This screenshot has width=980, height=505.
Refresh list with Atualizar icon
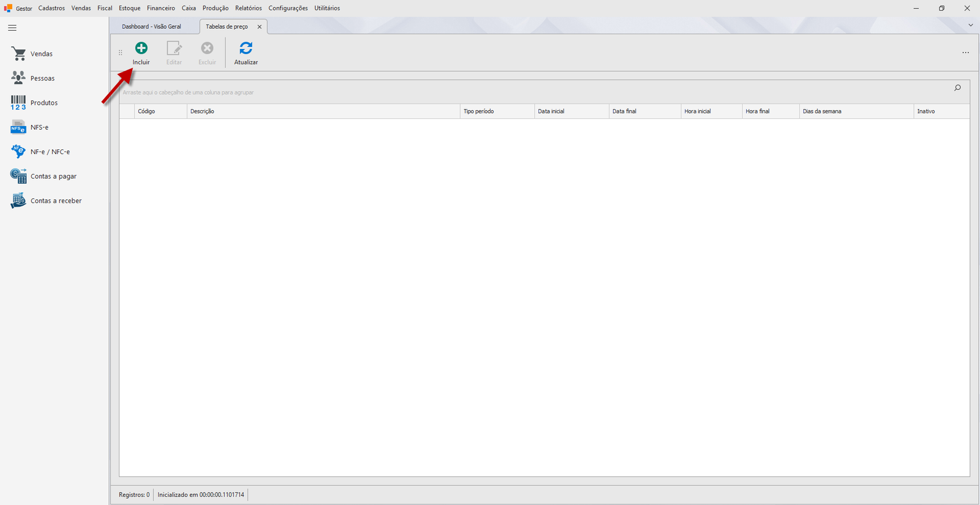[x=246, y=48]
